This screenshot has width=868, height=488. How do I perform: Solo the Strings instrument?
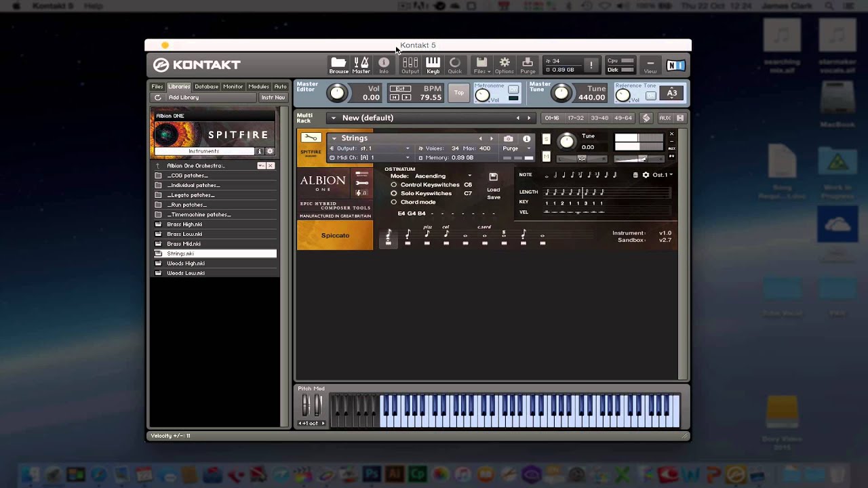[546, 140]
